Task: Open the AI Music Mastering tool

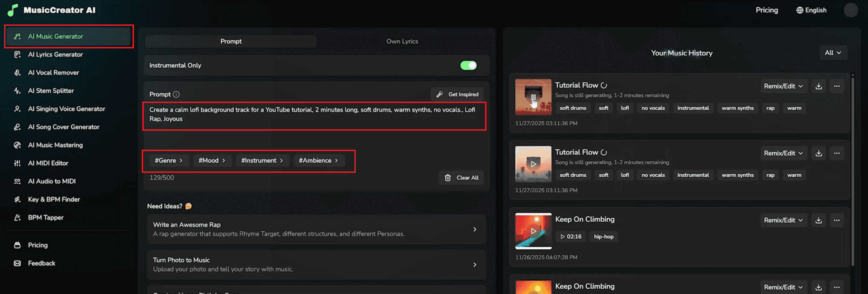Action: pos(55,145)
